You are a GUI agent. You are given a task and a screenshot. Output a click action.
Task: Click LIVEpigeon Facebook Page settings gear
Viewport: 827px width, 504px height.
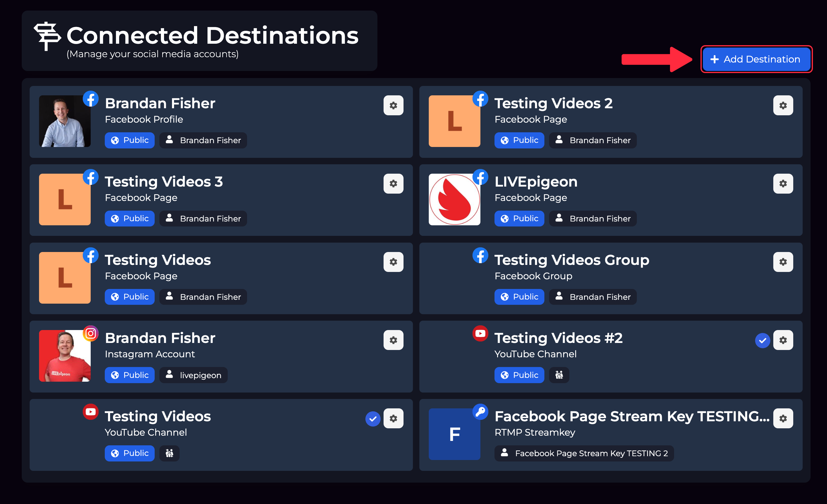coord(783,184)
